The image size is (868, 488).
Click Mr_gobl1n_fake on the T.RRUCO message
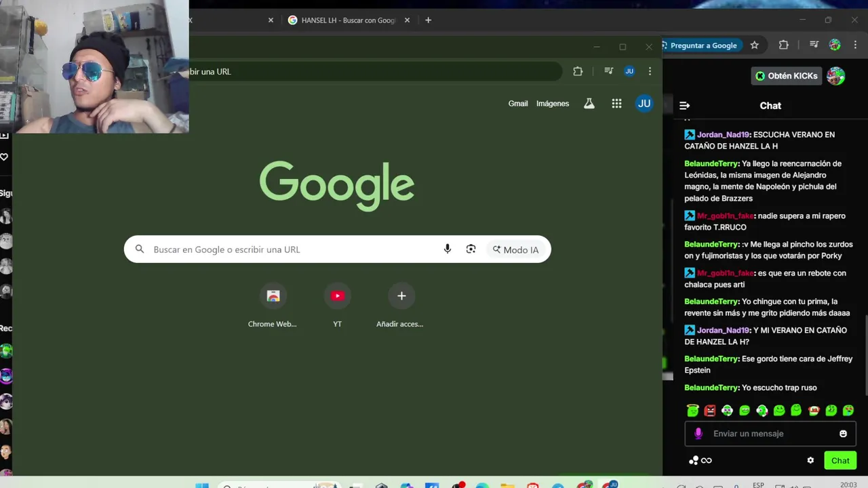click(x=726, y=216)
